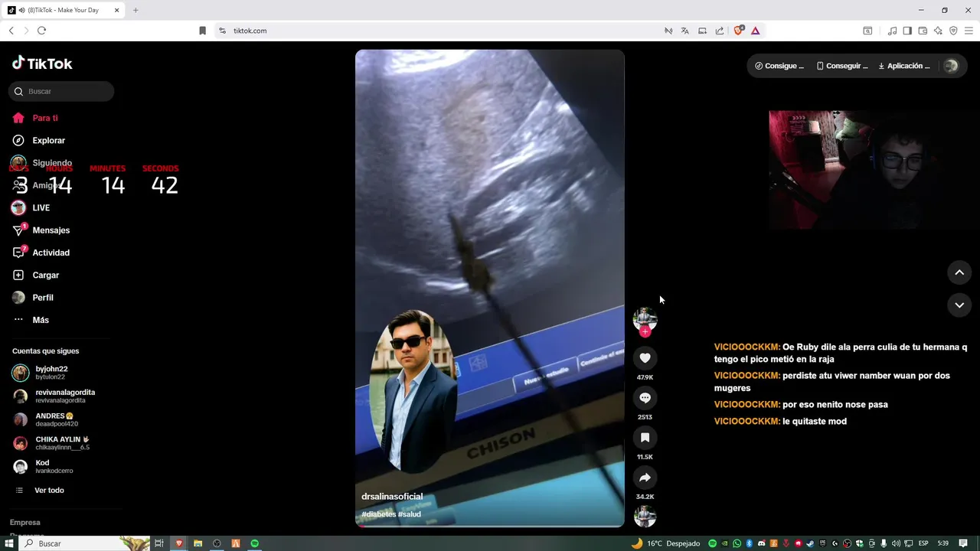
Task: Open the Brave VPN shield icon
Action: pos(953,31)
